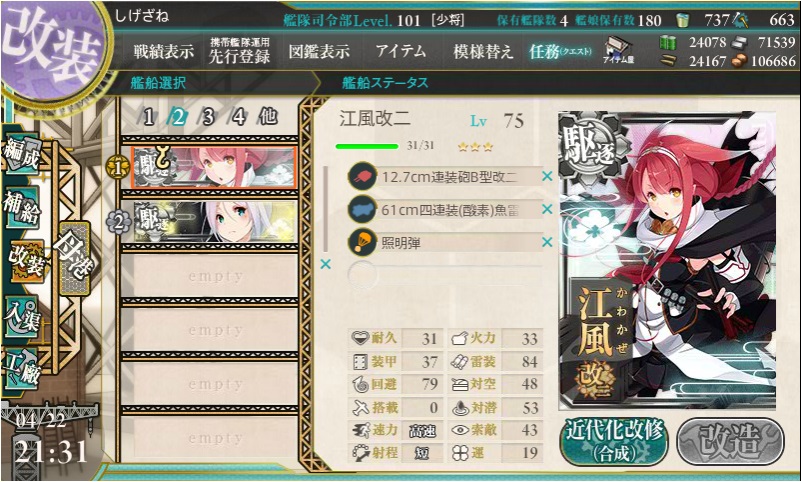This screenshot has width=801, height=482.
Task: Select the 他 (other) ship tab
Action: (x=268, y=117)
